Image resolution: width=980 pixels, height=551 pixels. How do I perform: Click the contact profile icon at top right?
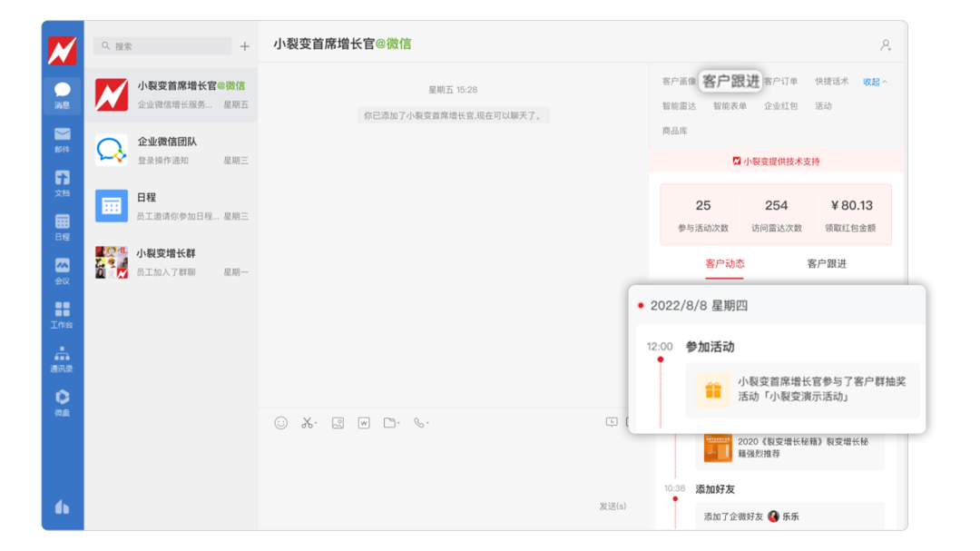click(885, 43)
